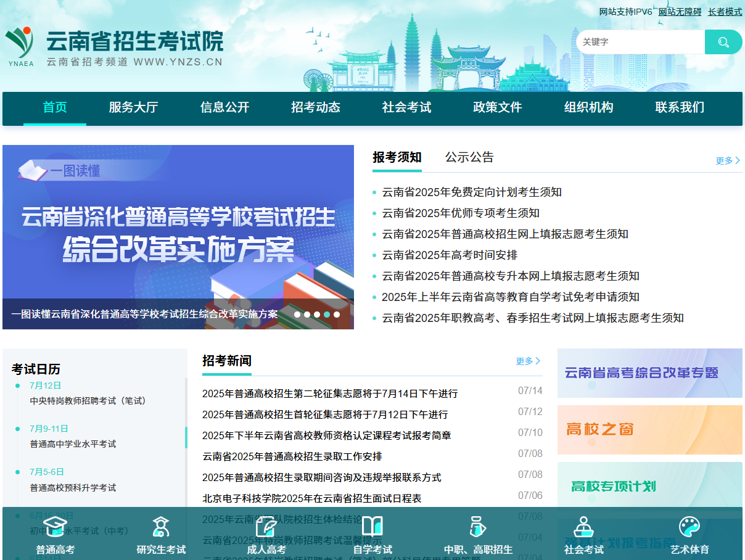
Task: Click calendar date 7月12日
Action: (45, 385)
